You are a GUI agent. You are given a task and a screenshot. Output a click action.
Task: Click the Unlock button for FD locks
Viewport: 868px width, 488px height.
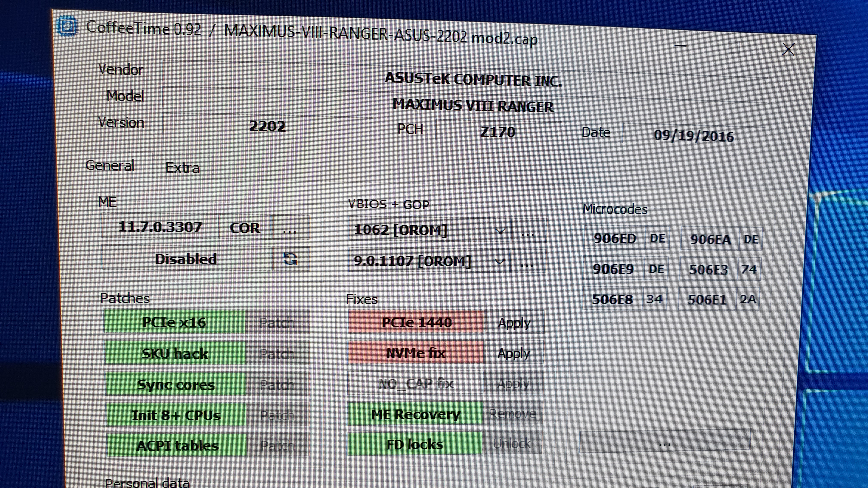coord(512,443)
